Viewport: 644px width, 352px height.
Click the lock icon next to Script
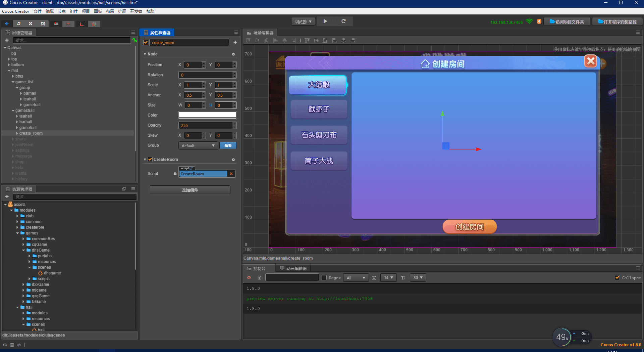point(175,174)
